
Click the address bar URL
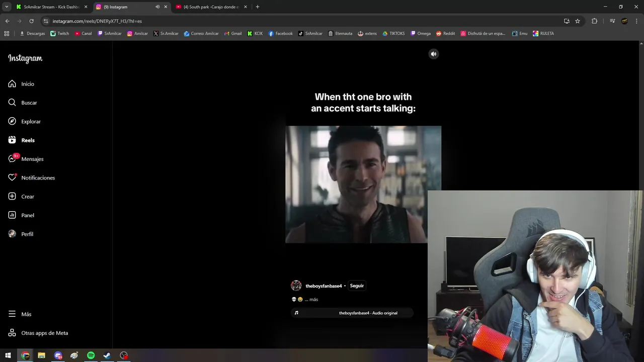pos(97,21)
